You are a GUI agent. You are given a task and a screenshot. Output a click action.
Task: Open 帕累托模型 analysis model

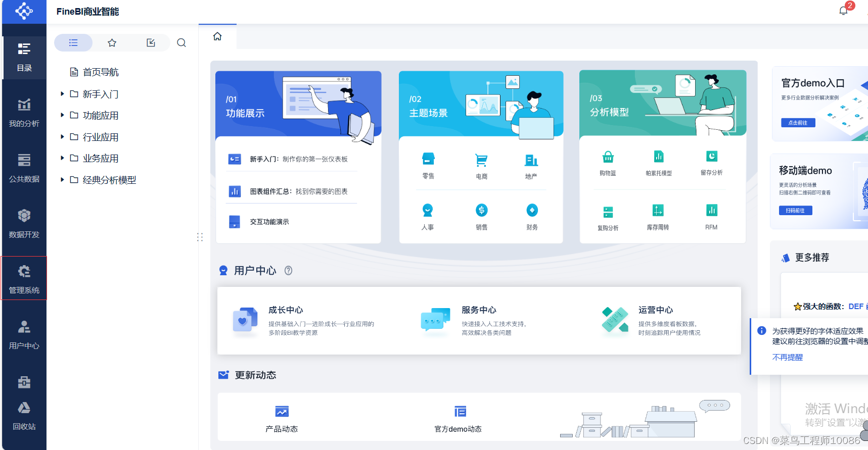(659, 163)
